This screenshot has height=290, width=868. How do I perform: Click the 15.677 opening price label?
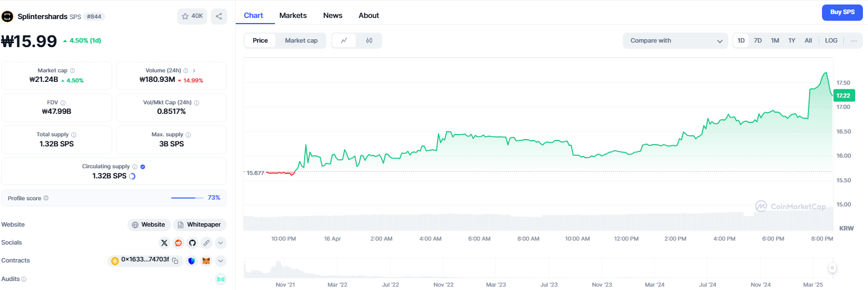tap(255, 173)
